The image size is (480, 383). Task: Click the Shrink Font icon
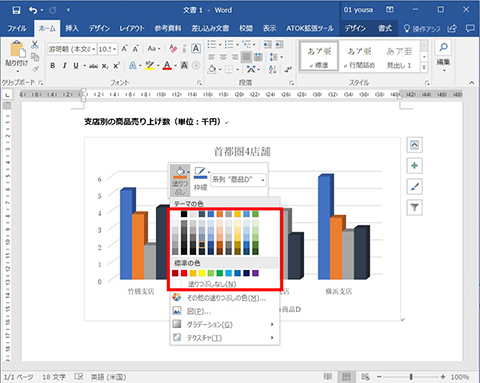[135, 49]
